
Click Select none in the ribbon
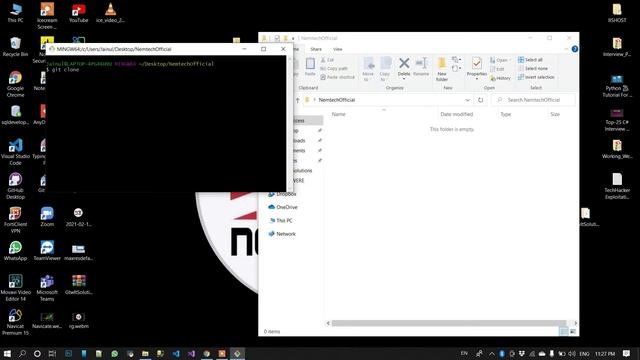[533, 69]
